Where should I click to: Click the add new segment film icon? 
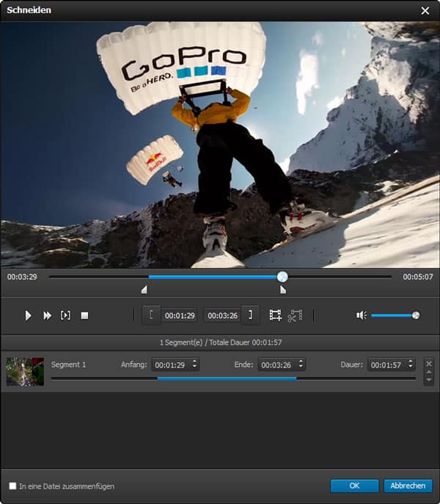click(x=276, y=315)
